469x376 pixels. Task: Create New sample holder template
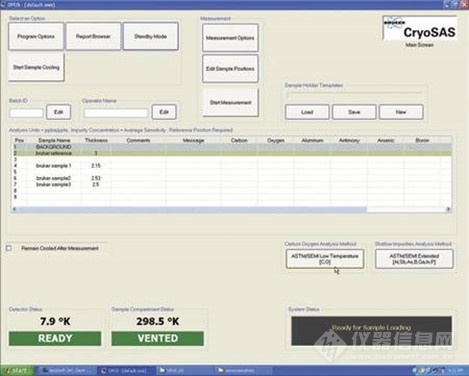coord(401,112)
